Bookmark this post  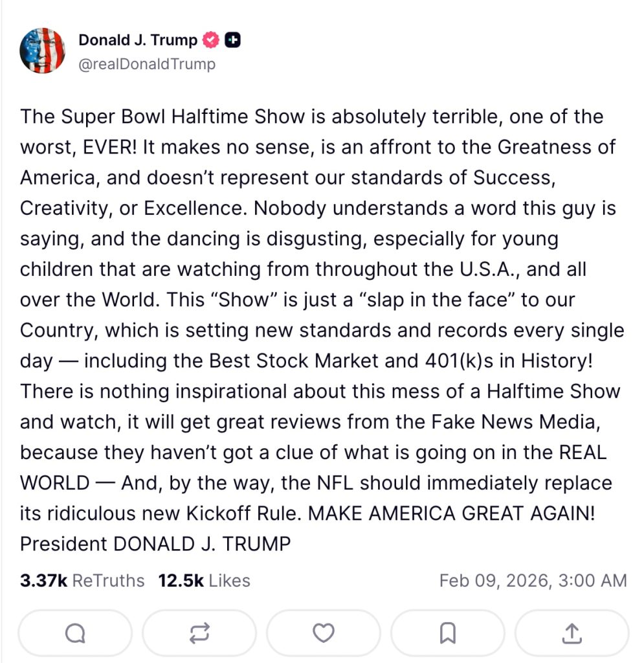point(448,633)
